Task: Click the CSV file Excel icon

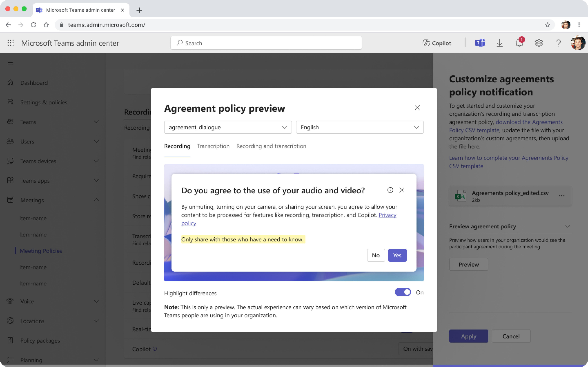Action: [460, 196]
